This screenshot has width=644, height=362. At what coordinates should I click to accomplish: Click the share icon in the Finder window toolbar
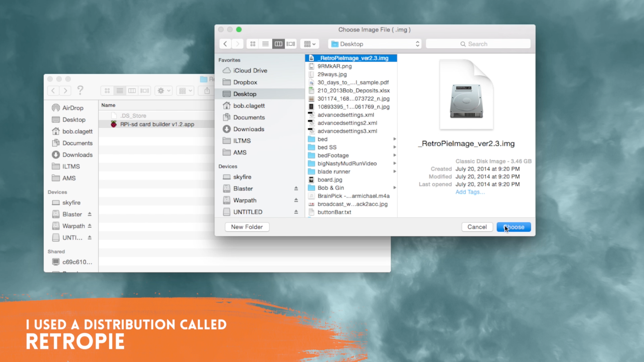pos(207,90)
